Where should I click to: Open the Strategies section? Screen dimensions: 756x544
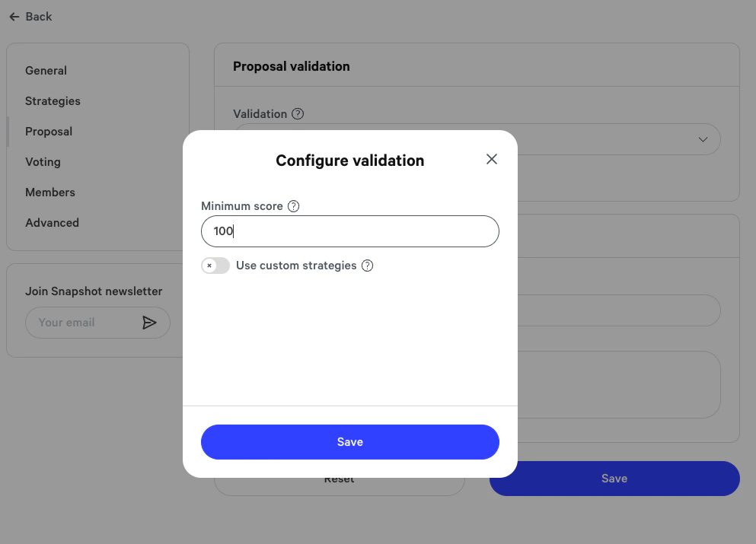coord(53,100)
